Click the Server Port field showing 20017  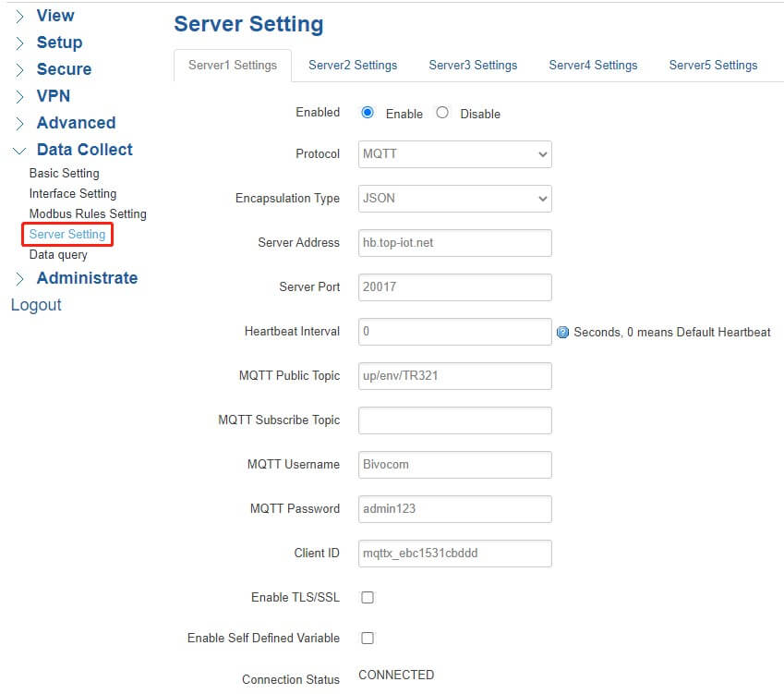tap(455, 287)
